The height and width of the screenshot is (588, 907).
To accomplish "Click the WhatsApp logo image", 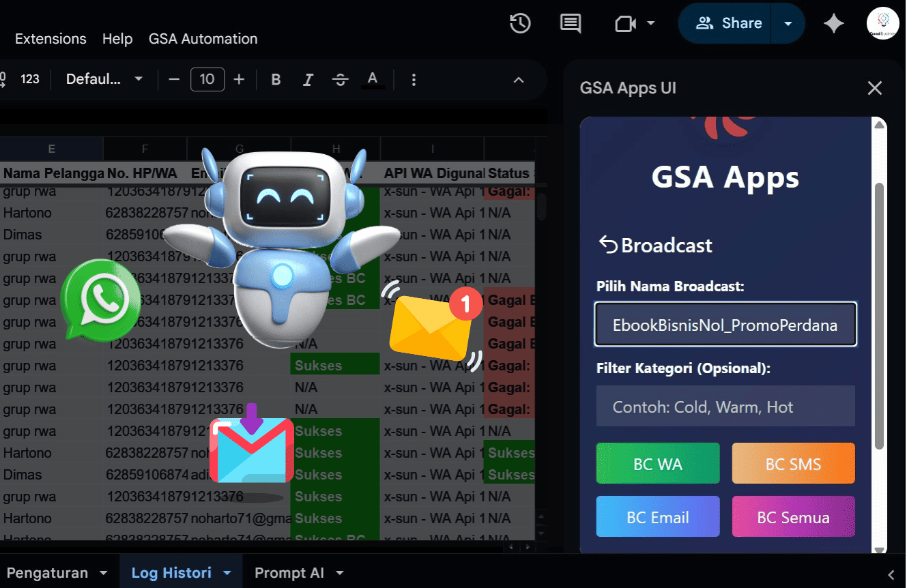I will pos(100,299).
